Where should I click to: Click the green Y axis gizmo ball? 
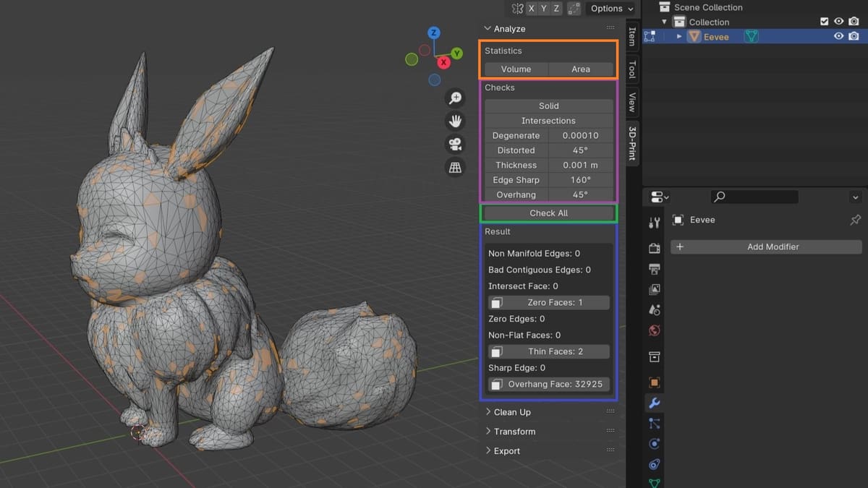pyautogui.click(x=457, y=53)
